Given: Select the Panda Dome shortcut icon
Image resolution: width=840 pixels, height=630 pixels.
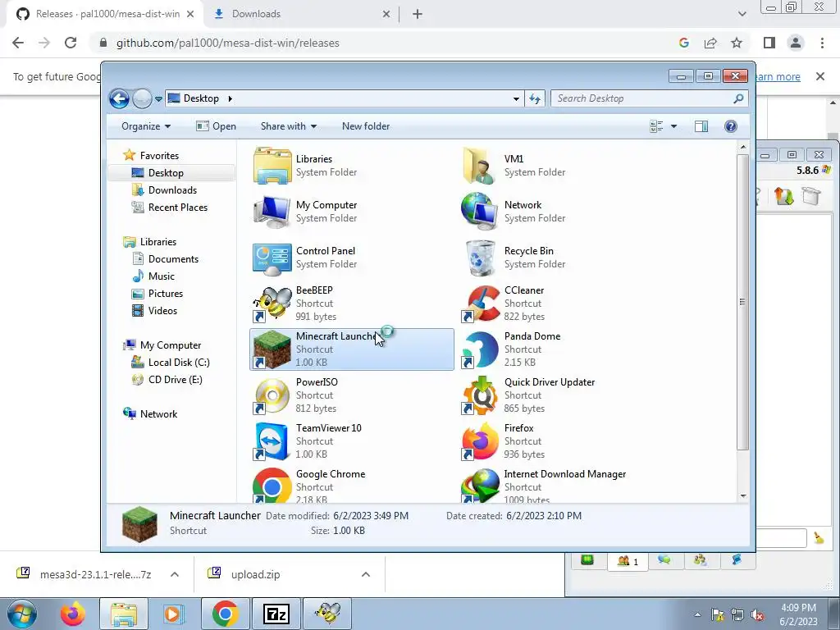Looking at the screenshot, I should tap(481, 349).
